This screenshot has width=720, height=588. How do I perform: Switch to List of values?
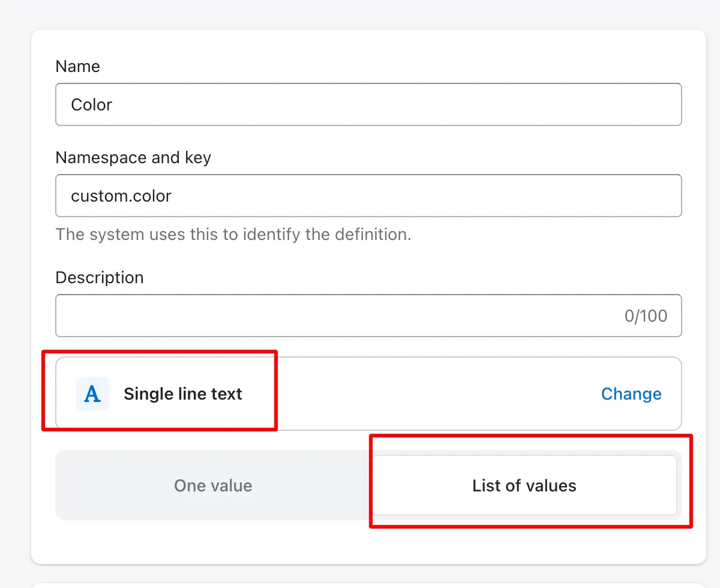(x=524, y=485)
